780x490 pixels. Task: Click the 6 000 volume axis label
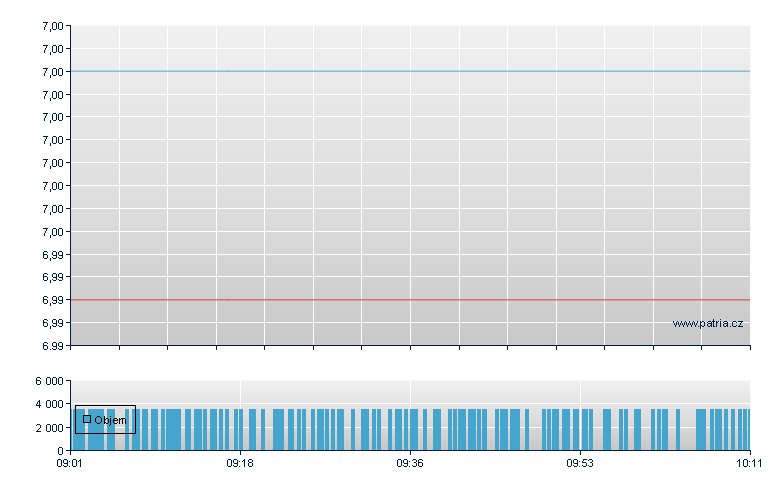pyautogui.click(x=49, y=381)
